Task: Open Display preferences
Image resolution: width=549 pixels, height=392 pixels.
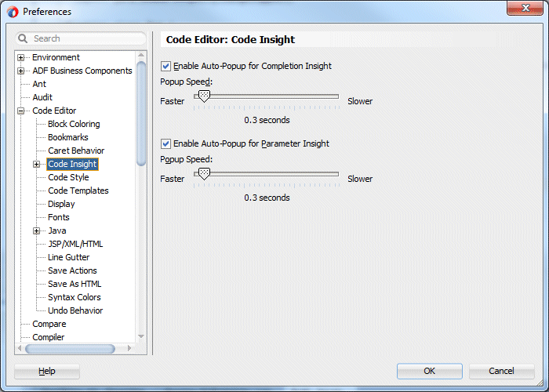Action: click(61, 204)
